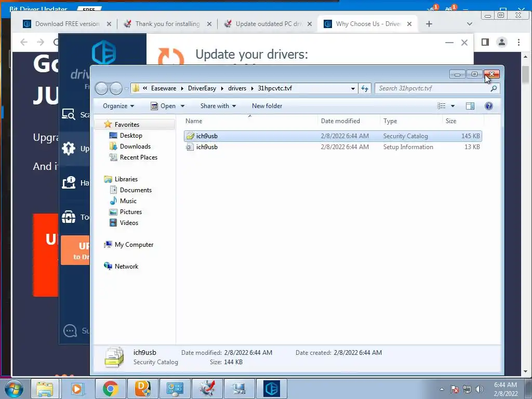Click New folder in Explorer toolbar
This screenshot has height=399, width=532.
point(267,106)
